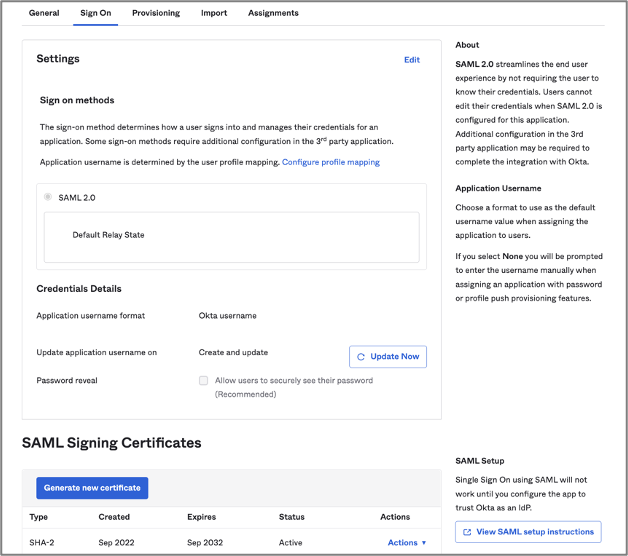628x556 pixels.
Task: Open the Configure profile mapping link
Action: [x=331, y=162]
